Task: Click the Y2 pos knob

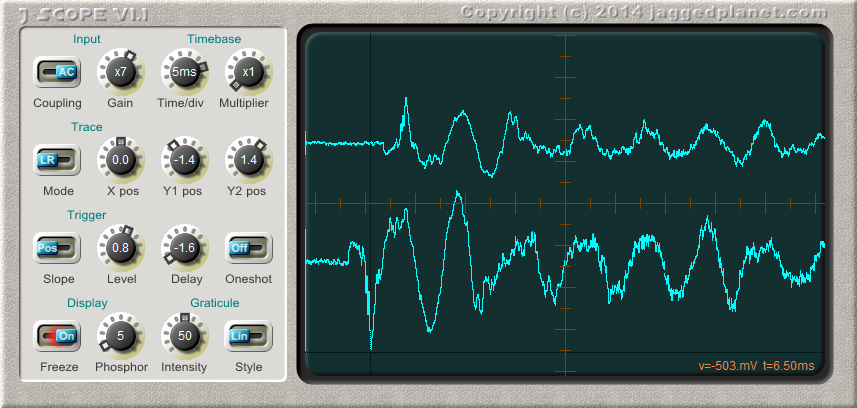Action: pyautogui.click(x=248, y=160)
